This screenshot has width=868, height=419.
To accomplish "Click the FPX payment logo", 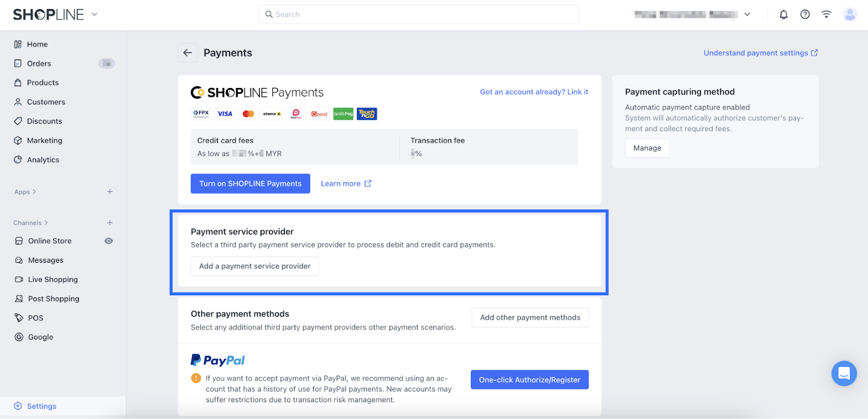I will pyautogui.click(x=201, y=114).
